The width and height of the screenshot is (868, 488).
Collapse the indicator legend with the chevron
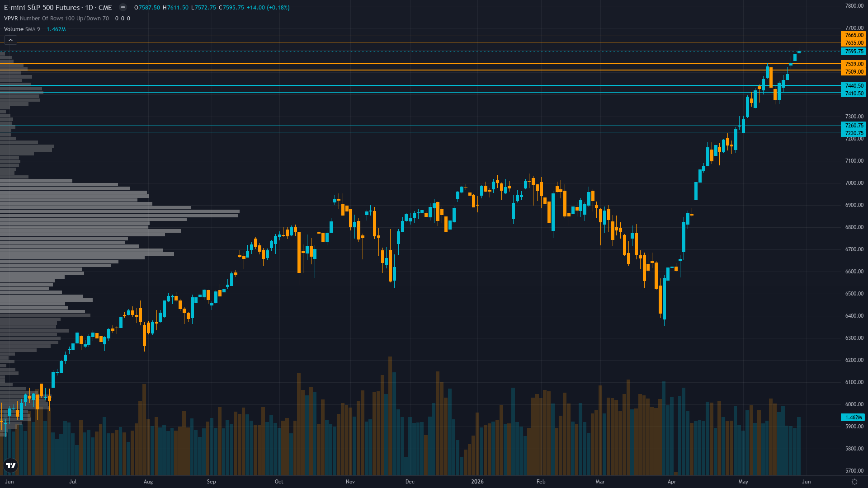pyautogui.click(x=10, y=40)
